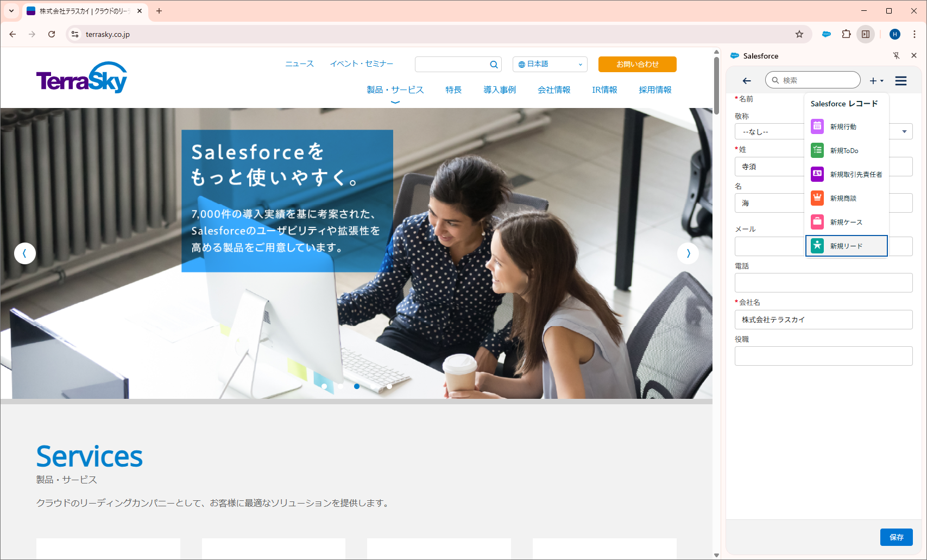Open the TerraSky logo homepage link
Screen dimensions: 927x560
pyautogui.click(x=81, y=78)
